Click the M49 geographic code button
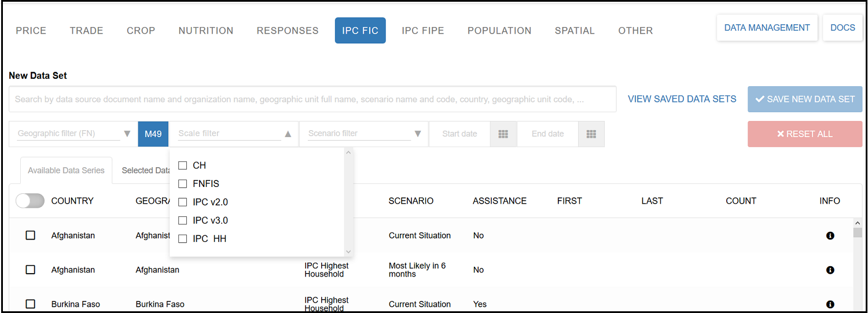The height and width of the screenshot is (313, 868). point(153,134)
